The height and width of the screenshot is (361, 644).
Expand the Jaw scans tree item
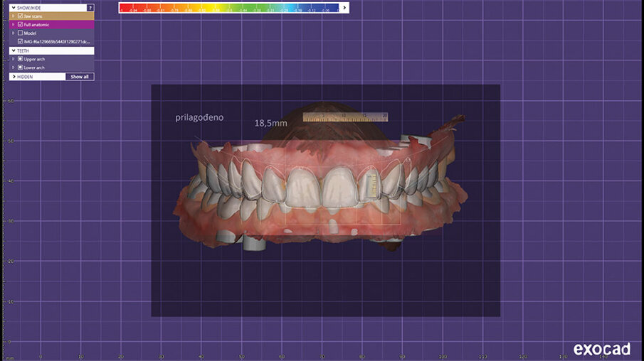pyautogui.click(x=13, y=16)
